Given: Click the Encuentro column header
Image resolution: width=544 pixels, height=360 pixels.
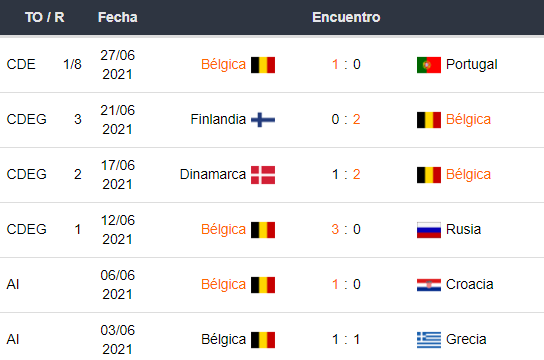Looking at the screenshot, I should point(346,17).
